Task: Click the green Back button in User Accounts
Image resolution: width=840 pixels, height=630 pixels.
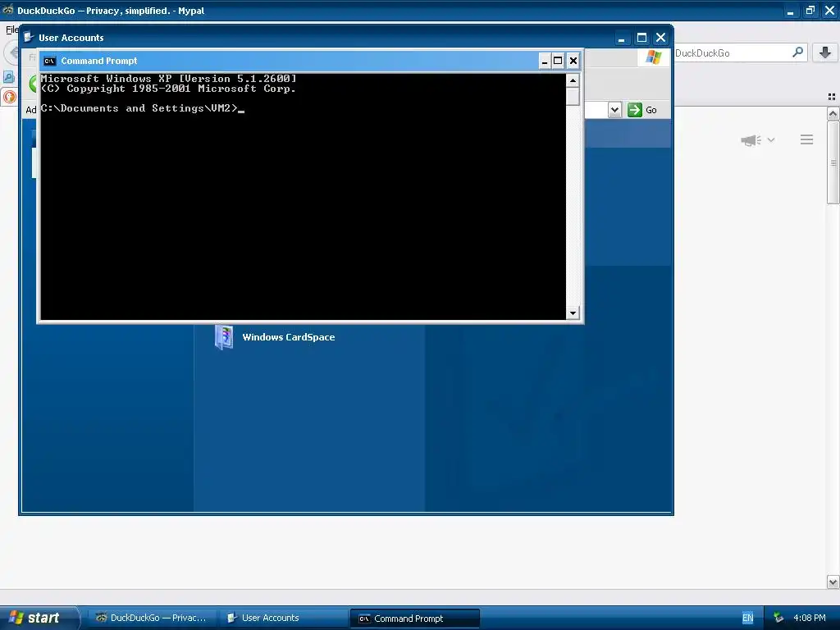Action: 33,84
